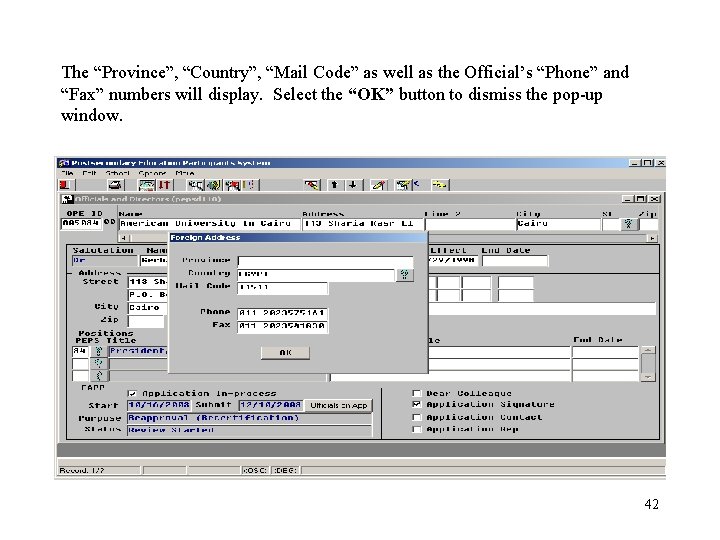Click OK to dismiss the Foreign Address pop-up
The image size is (720, 540).
tap(285, 353)
